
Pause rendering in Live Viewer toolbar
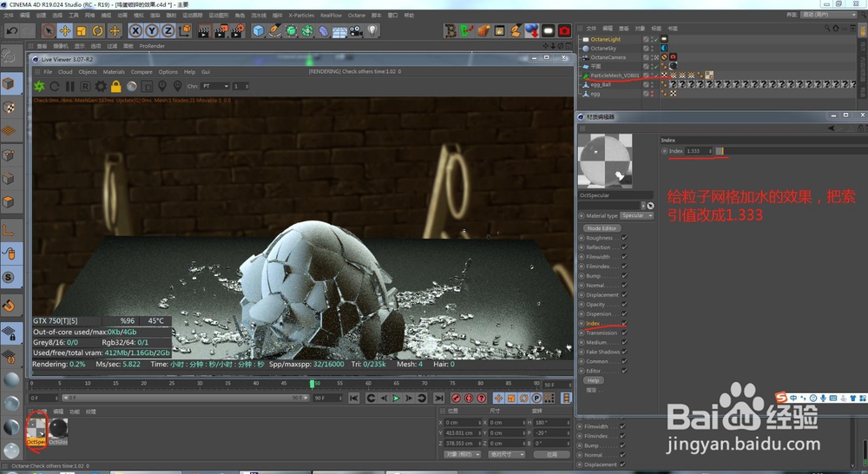pyautogui.click(x=70, y=86)
